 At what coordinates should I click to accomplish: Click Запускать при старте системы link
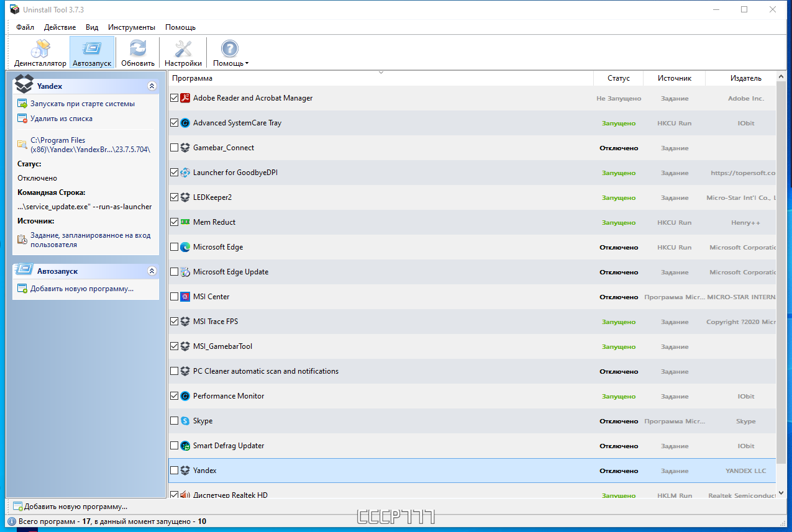coord(83,104)
